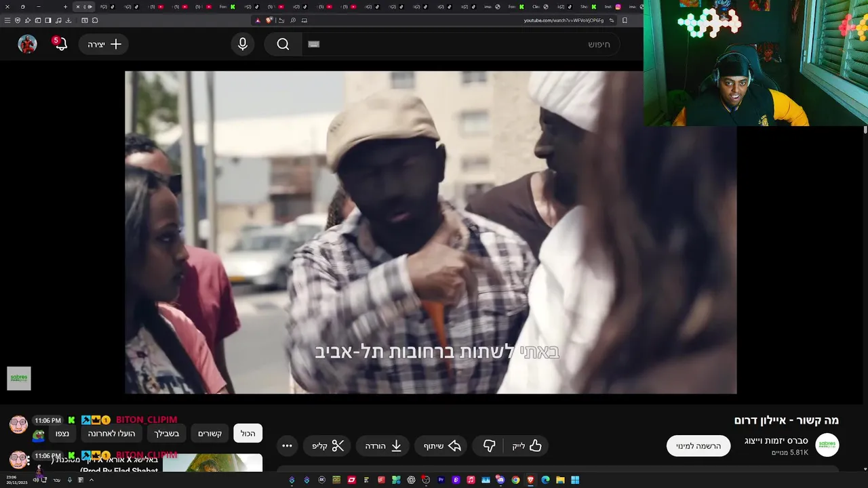Click the sabres channel avatar icon
This screenshot has height=488, width=868.
[x=827, y=445]
